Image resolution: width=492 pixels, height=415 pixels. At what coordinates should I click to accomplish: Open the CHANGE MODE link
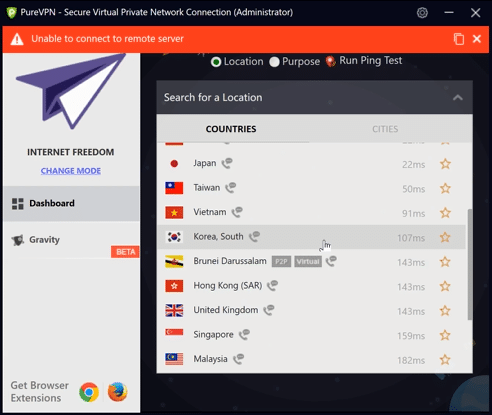(71, 171)
